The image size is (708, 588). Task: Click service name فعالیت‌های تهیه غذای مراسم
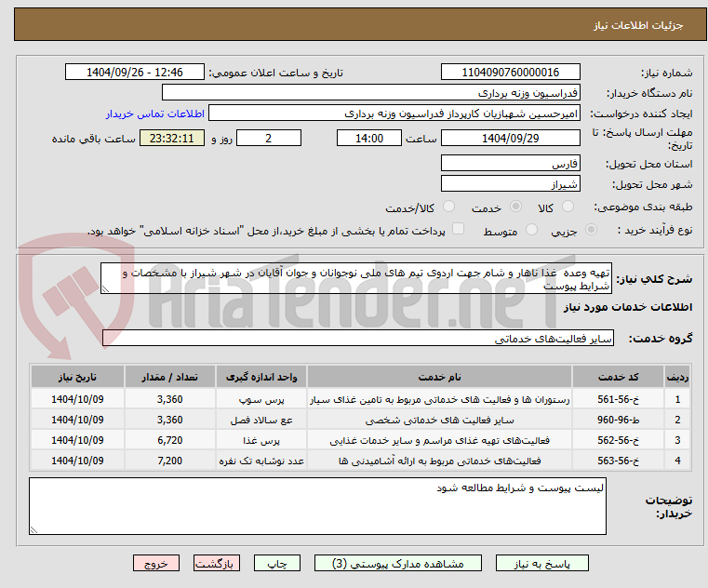tap(439, 441)
